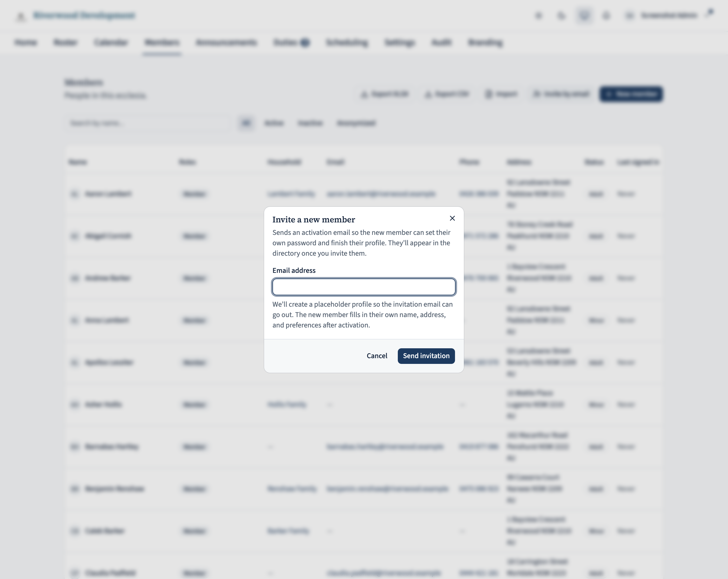728x579 pixels.
Task: Open the Members tab in navigation
Action: [x=162, y=43]
